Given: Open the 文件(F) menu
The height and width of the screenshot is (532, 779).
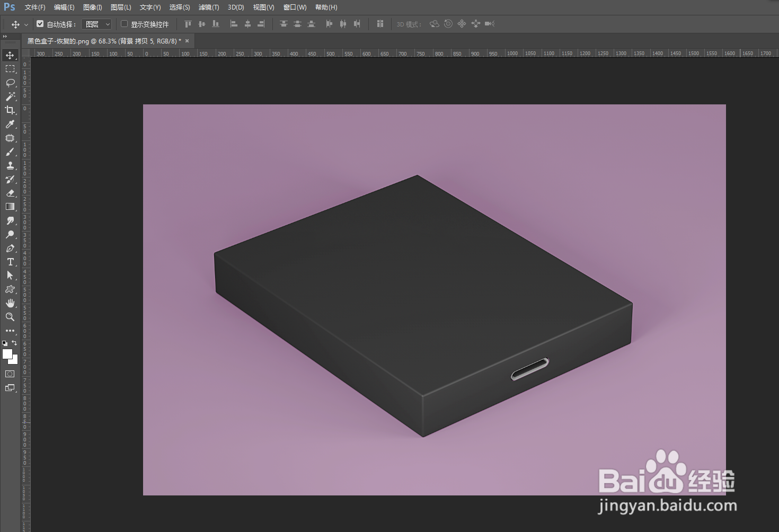Looking at the screenshot, I should click(35, 7).
